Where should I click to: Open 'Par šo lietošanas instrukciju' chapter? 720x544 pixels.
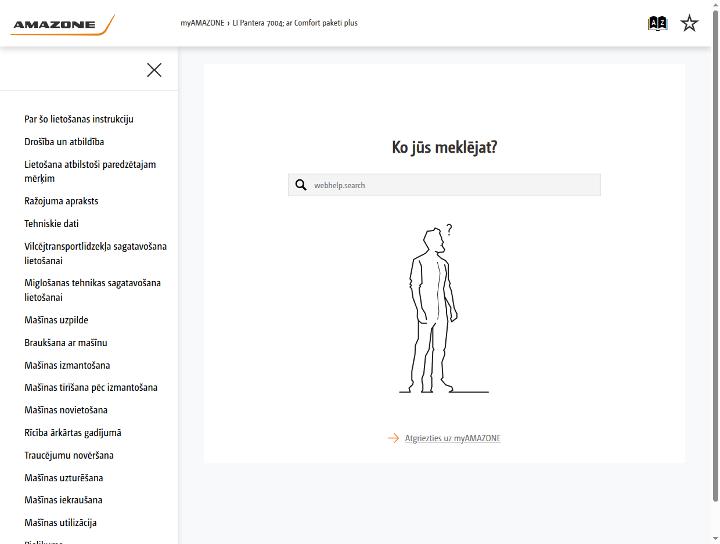point(79,119)
